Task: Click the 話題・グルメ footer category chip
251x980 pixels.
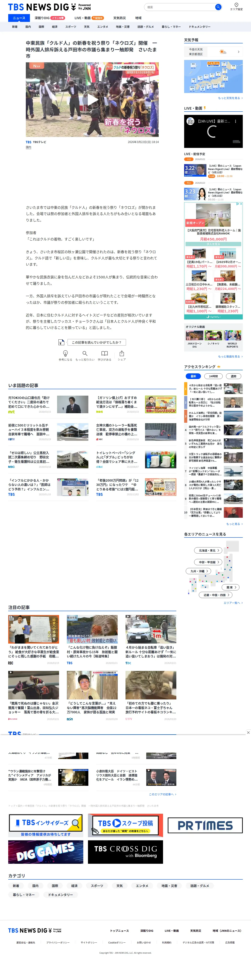Action: pos(200,886)
